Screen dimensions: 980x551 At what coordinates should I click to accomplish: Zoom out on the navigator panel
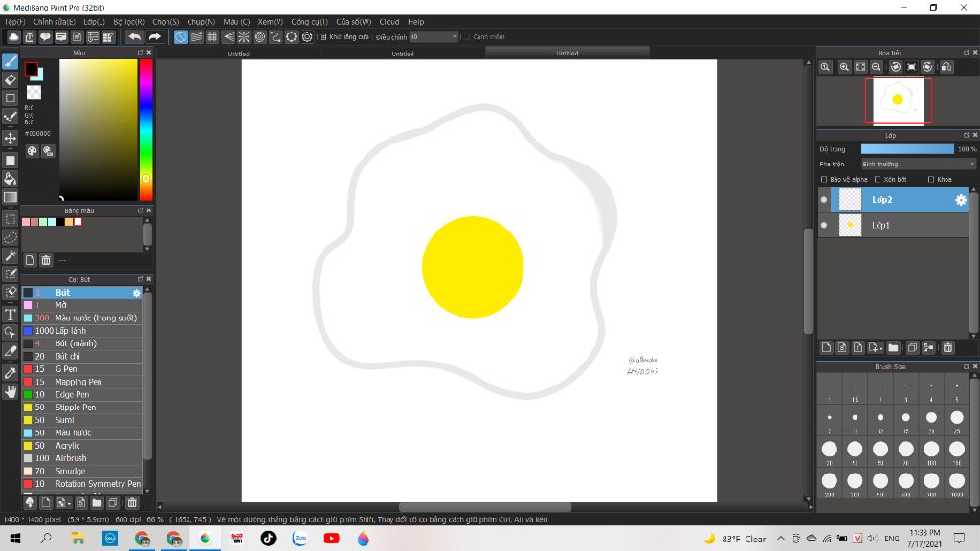point(877,67)
